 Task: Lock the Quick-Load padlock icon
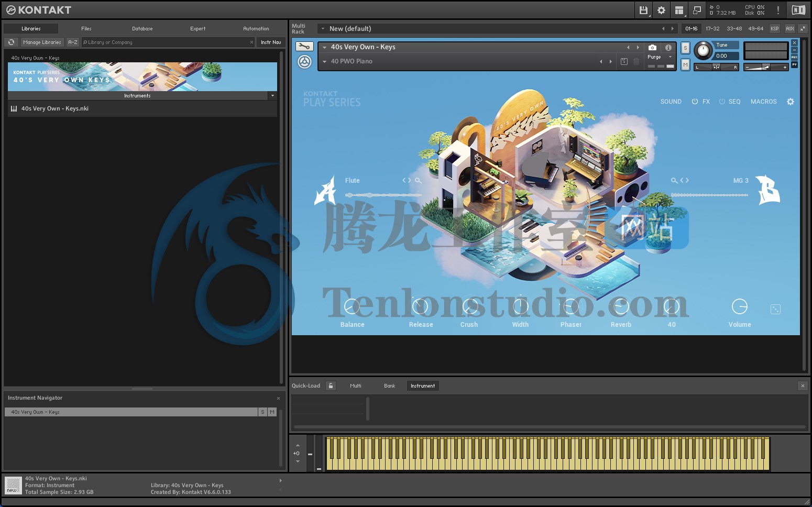pos(331,386)
